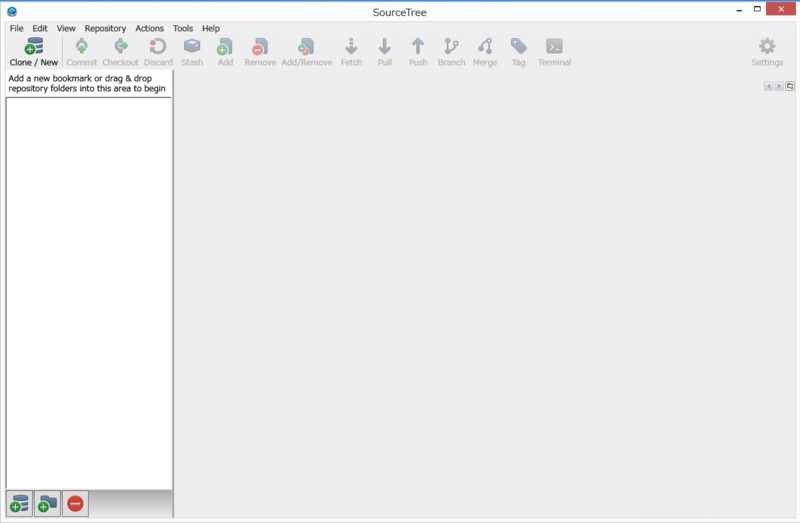Click the tab list icon beside arrows
The height and width of the screenshot is (523, 800).
click(790, 86)
